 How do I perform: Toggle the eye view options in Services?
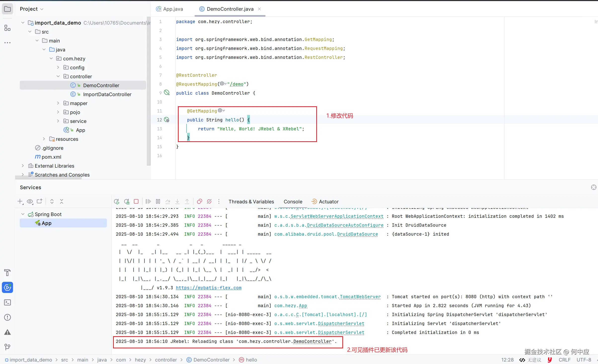click(30, 201)
